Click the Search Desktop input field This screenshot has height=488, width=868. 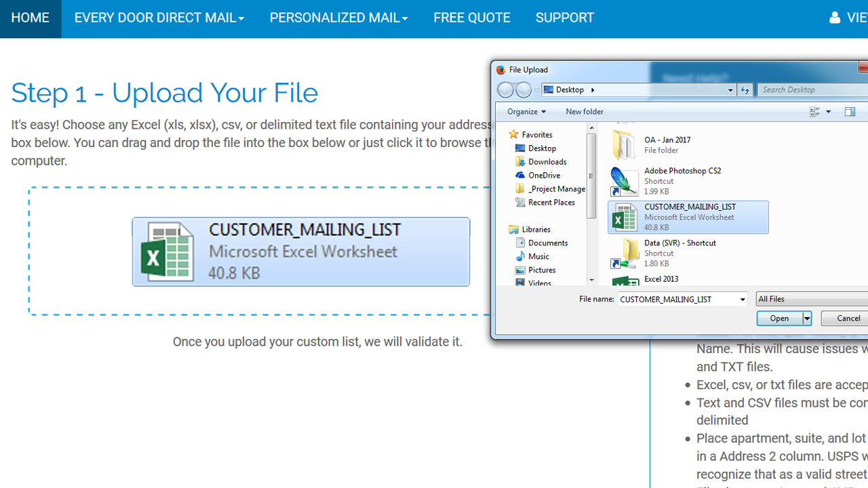tap(811, 89)
